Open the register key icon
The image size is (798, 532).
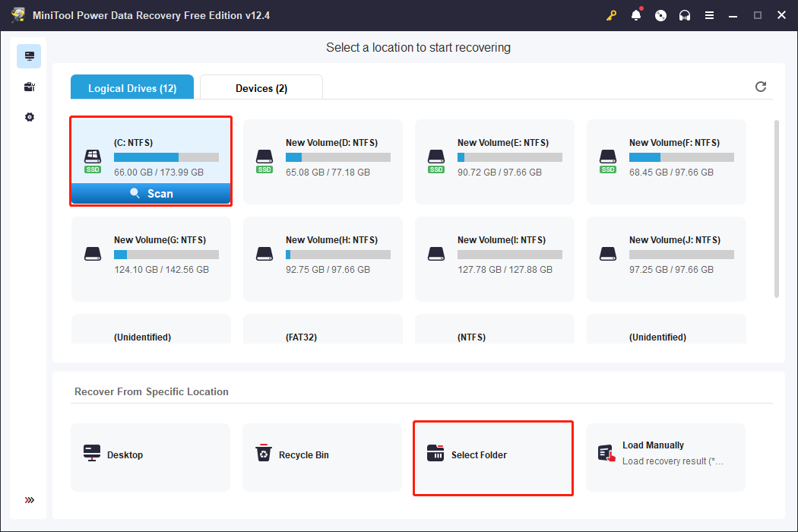611,15
